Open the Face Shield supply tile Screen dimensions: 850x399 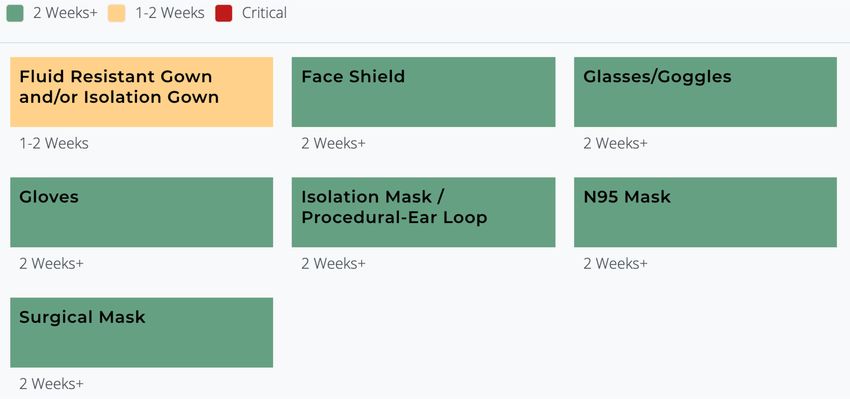click(423, 92)
